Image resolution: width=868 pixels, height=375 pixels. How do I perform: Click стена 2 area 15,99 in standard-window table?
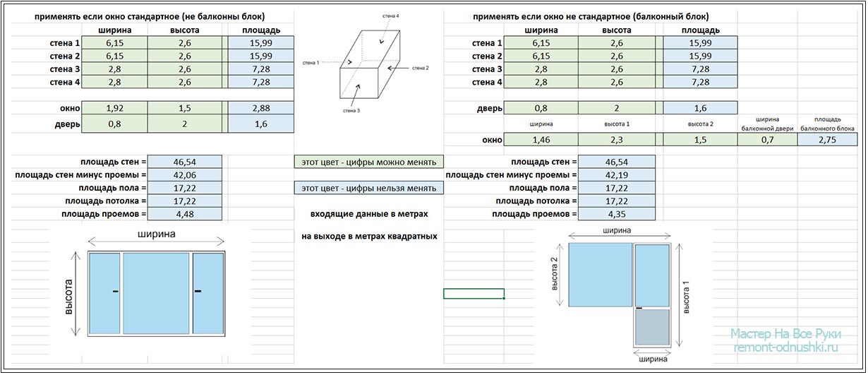(x=261, y=56)
